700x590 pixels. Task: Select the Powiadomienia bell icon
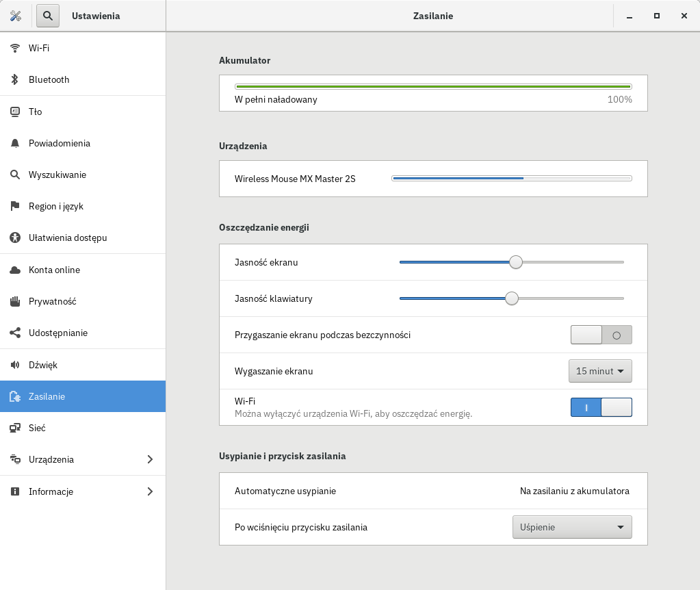15,143
